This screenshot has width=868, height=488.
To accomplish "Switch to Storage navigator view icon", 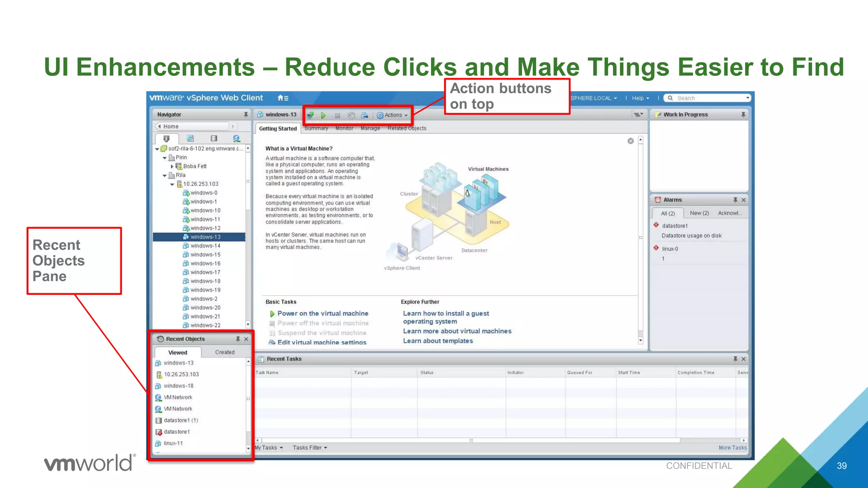I will [x=214, y=139].
